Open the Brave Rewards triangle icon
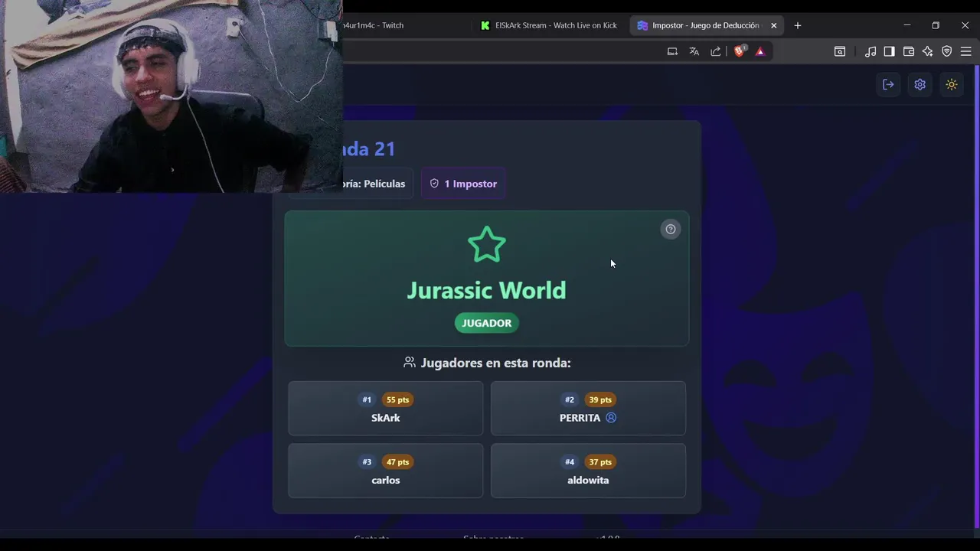Screen dimensions: 980x551 pyautogui.click(x=760, y=51)
